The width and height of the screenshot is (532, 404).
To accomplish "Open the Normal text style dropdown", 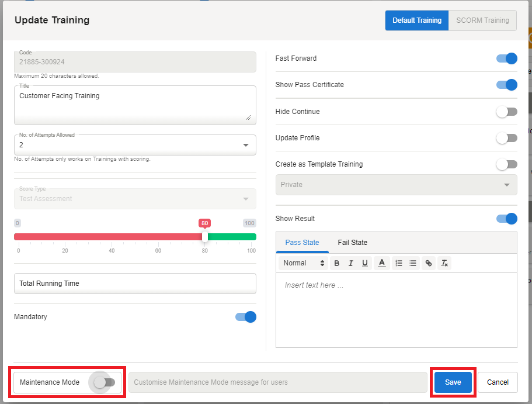I will coord(303,263).
